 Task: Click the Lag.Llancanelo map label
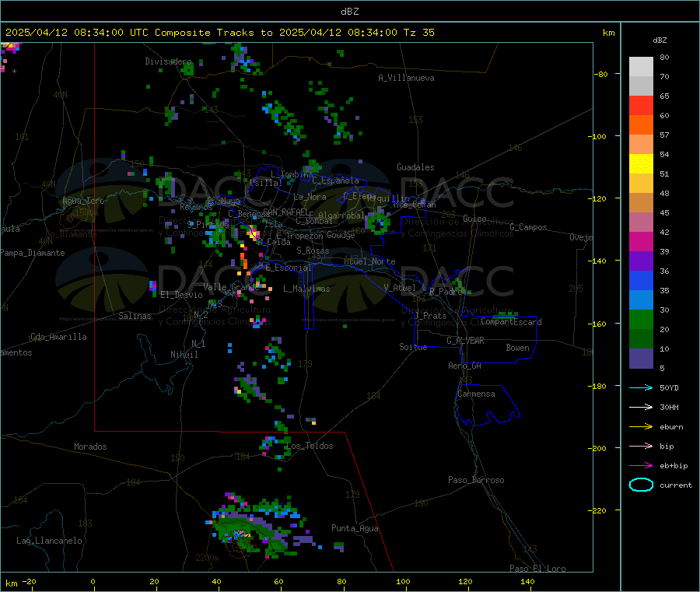[49, 541]
